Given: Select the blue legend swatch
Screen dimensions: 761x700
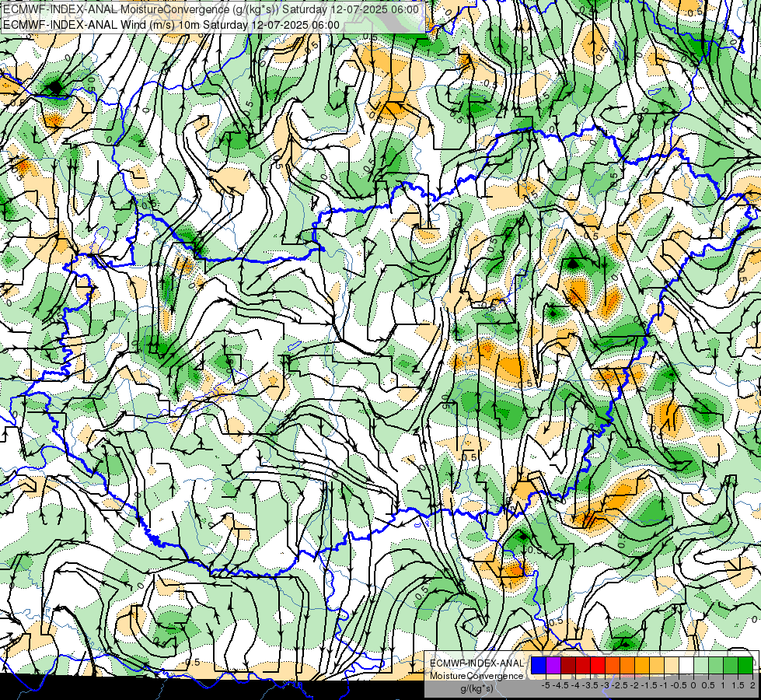Looking at the screenshot, I should click(539, 665).
